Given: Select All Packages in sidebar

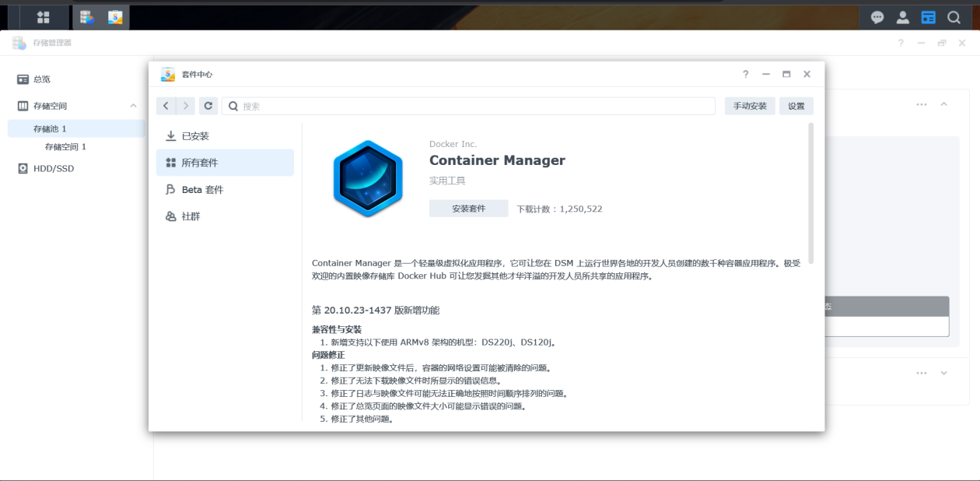Looking at the screenshot, I should click(225, 163).
